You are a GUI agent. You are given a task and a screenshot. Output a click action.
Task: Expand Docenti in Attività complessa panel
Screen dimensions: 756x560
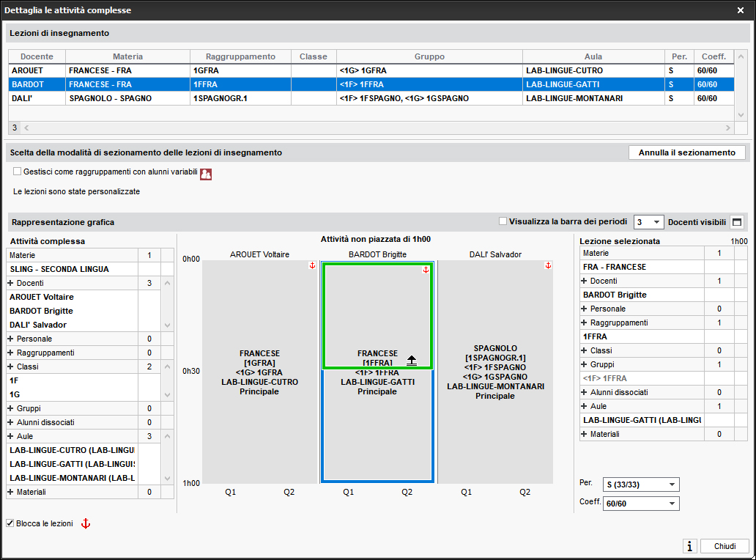point(10,283)
